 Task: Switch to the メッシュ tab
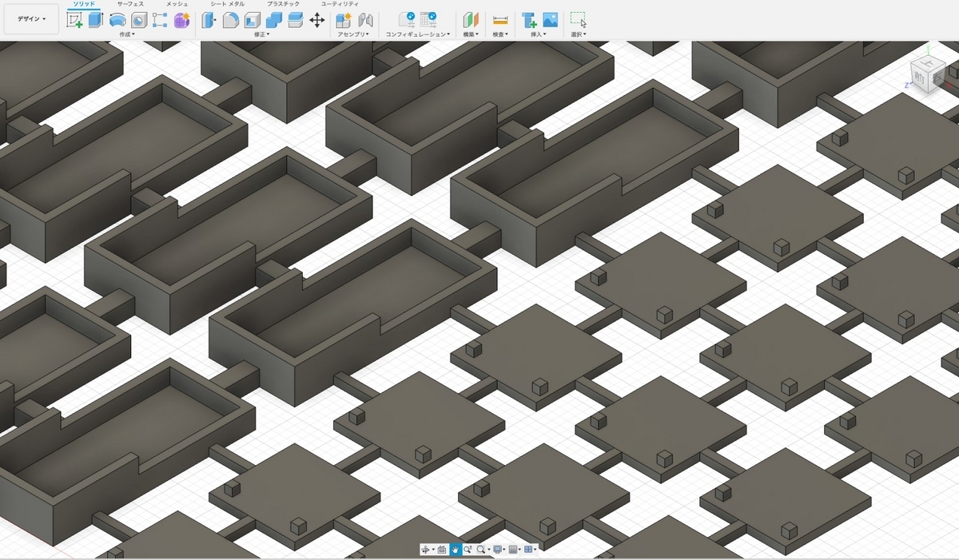(177, 4)
